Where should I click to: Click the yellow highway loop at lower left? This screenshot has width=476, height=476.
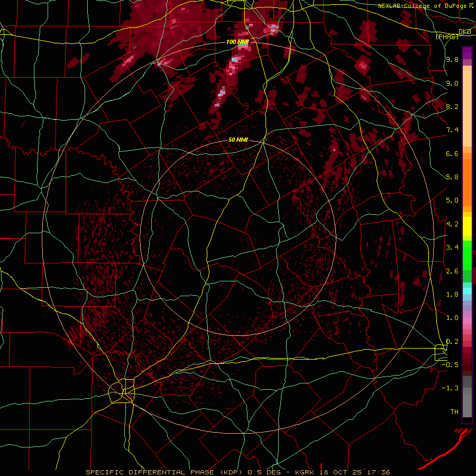coord(122,391)
